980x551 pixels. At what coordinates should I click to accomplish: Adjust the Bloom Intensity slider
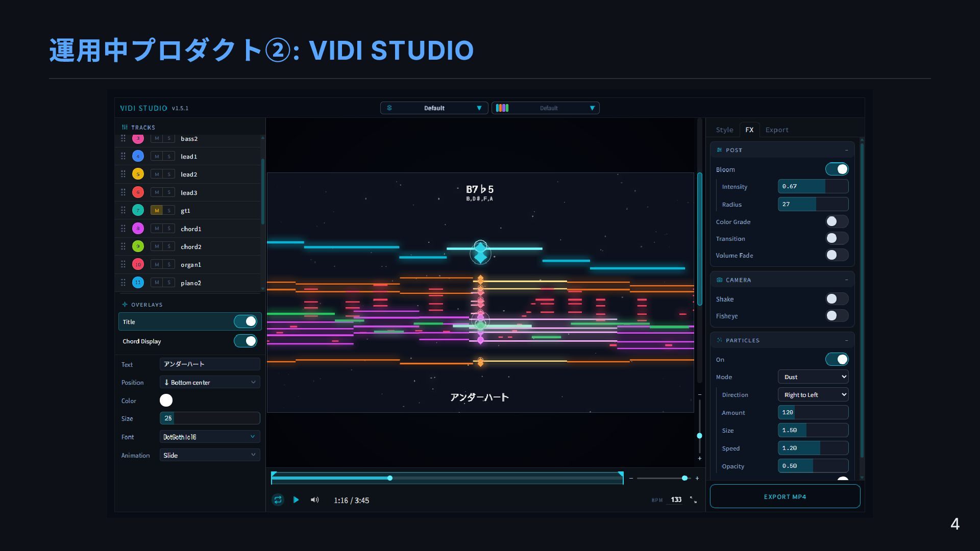[813, 186]
